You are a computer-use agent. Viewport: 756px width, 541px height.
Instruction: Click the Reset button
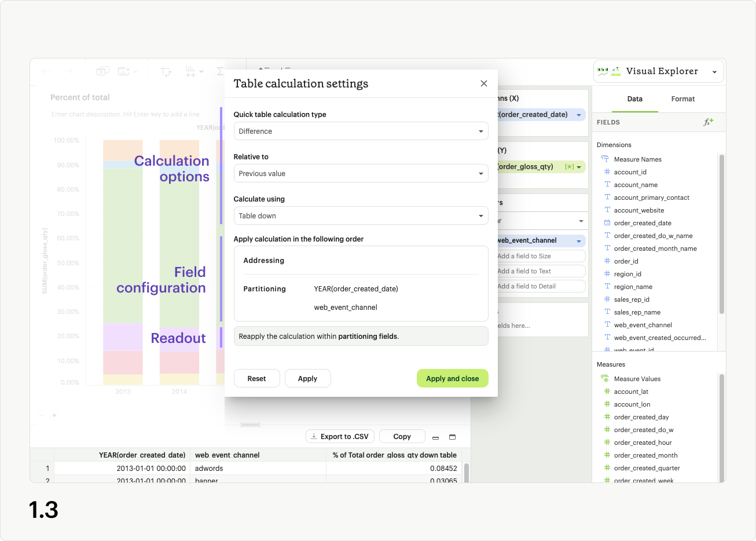pyautogui.click(x=256, y=379)
